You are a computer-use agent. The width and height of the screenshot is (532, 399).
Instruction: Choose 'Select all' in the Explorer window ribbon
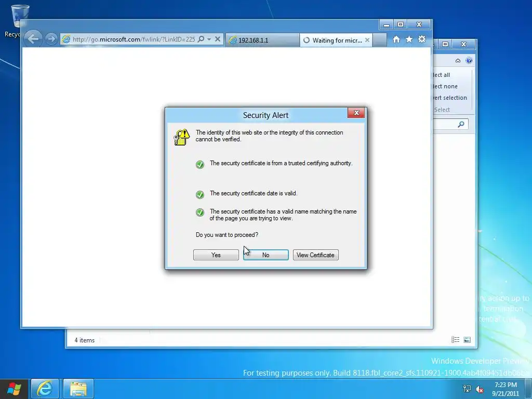[x=442, y=75]
